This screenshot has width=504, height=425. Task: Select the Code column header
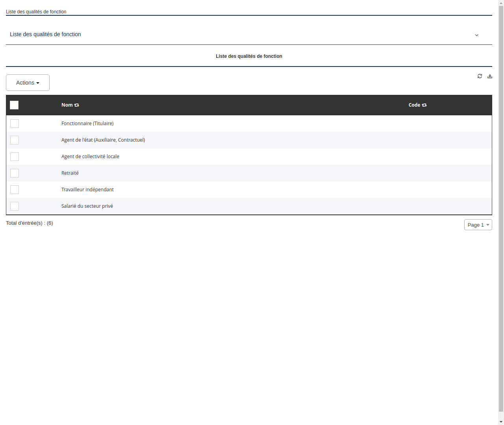click(414, 105)
